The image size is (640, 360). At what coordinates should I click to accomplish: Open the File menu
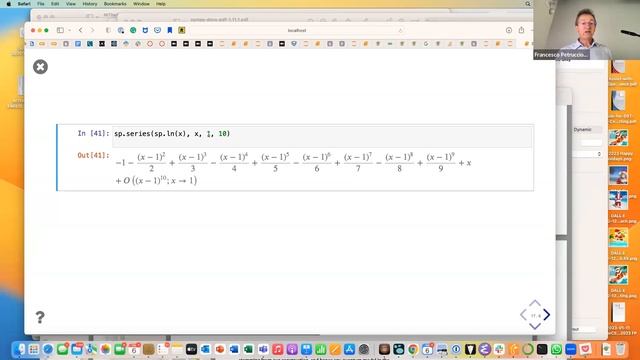click(x=41, y=4)
